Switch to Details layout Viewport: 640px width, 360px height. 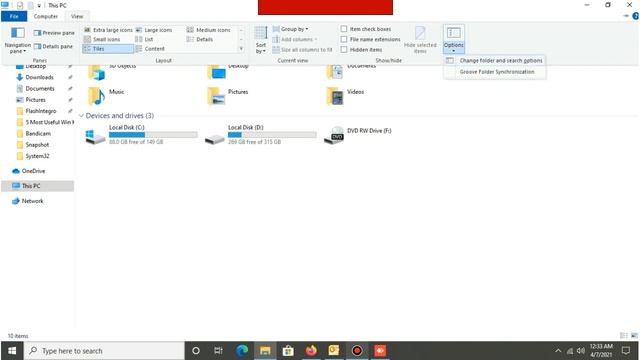point(200,39)
